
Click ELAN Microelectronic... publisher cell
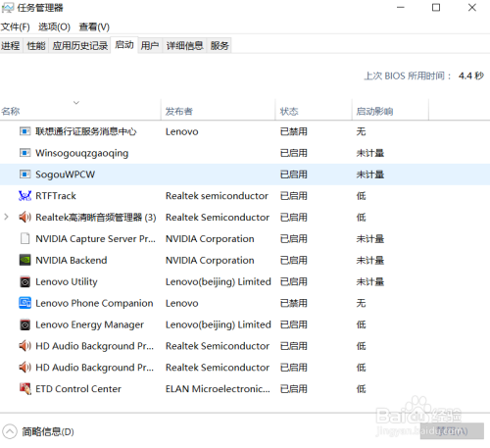pos(218,389)
